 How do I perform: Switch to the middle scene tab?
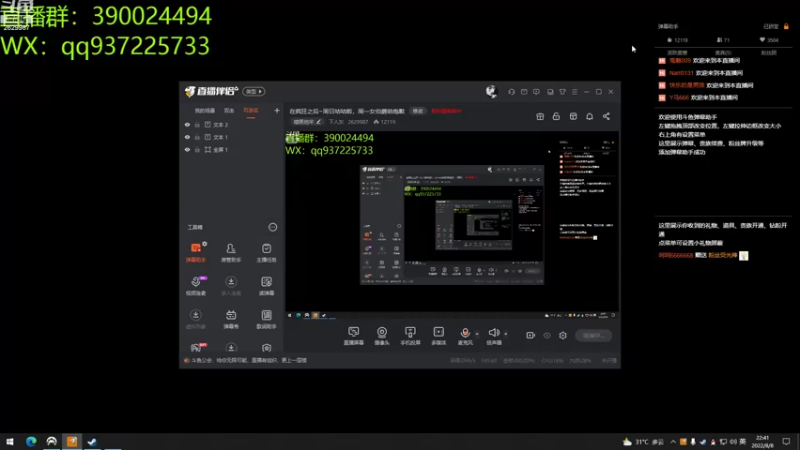coord(229,111)
